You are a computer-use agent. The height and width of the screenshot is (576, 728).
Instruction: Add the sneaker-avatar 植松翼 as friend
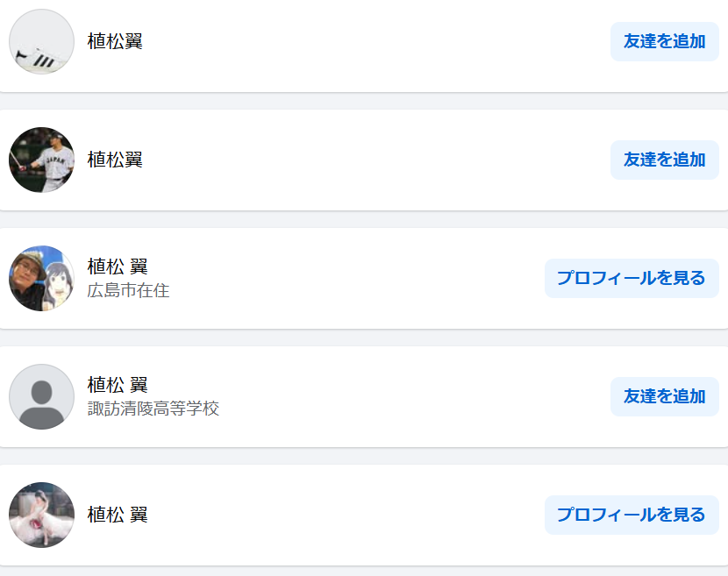pos(664,41)
